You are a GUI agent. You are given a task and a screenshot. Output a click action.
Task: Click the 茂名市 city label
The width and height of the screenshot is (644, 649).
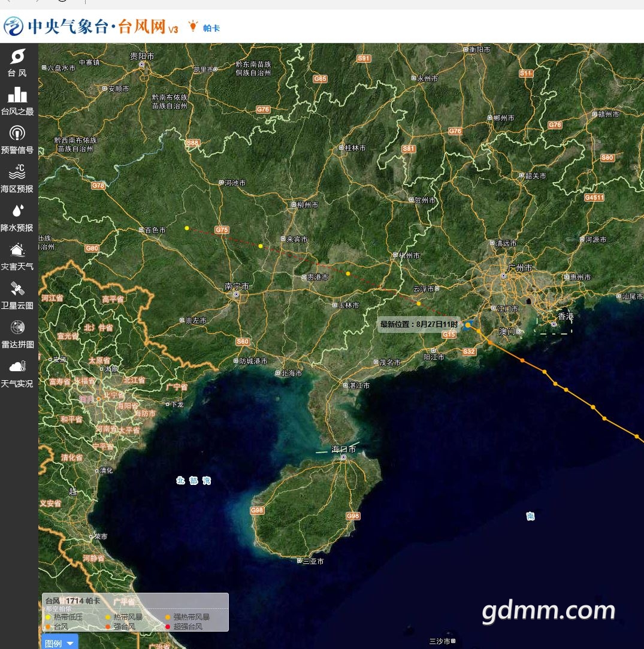390,363
